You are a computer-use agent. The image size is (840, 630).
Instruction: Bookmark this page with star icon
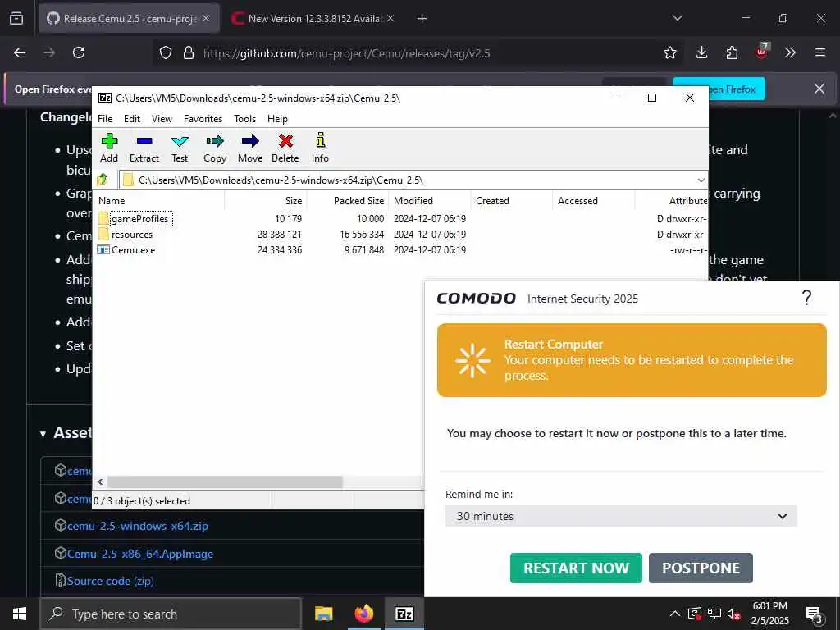coord(670,52)
